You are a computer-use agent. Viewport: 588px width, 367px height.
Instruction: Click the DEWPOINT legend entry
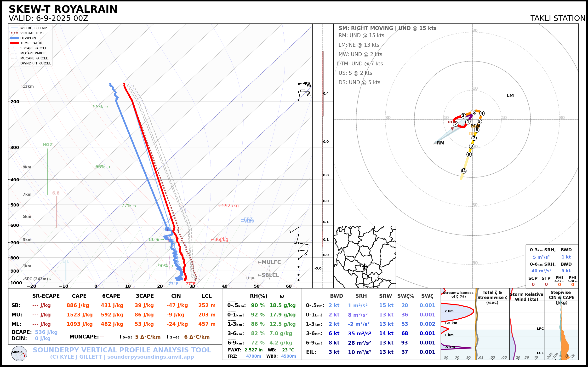pyautogui.click(x=29, y=38)
